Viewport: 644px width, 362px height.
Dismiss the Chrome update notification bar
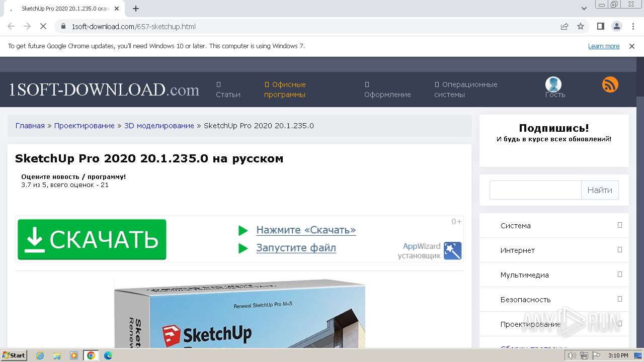click(x=632, y=46)
